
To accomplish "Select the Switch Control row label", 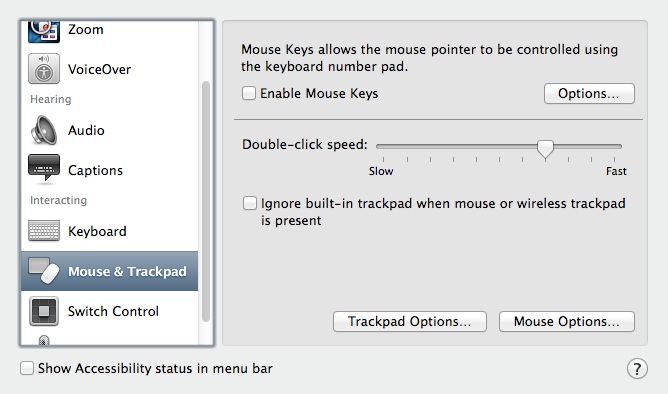I will (x=113, y=311).
